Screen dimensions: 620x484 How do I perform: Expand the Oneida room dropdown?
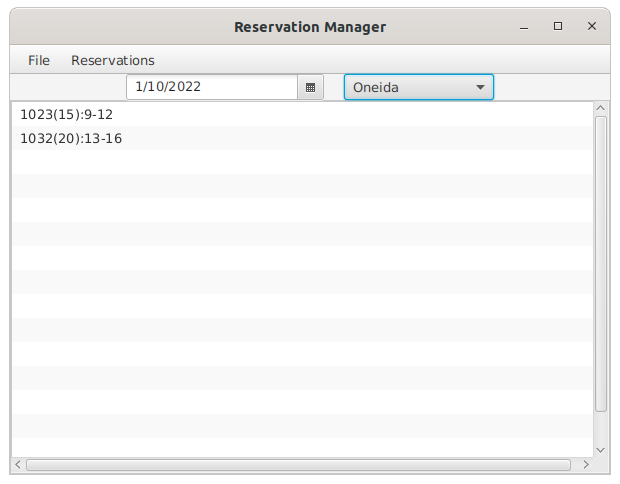tap(419, 87)
